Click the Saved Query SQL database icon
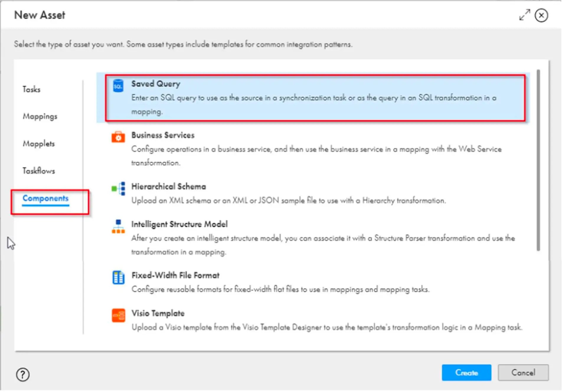562x392 pixels. point(118,86)
